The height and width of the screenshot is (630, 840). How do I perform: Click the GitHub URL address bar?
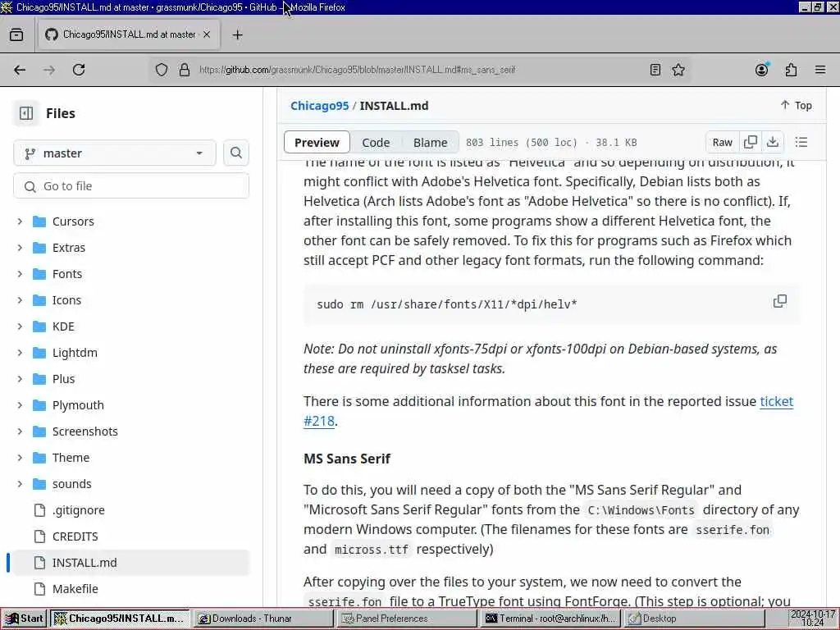(x=358, y=70)
